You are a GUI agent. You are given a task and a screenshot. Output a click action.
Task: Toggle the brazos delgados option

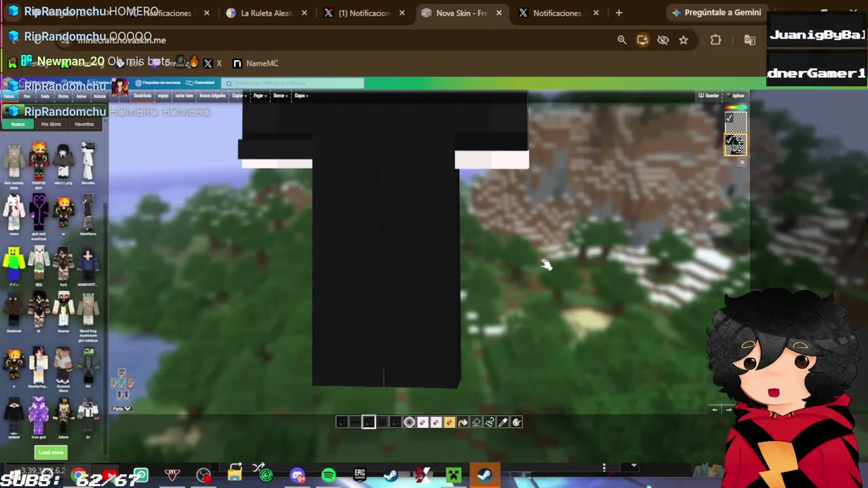212,96
